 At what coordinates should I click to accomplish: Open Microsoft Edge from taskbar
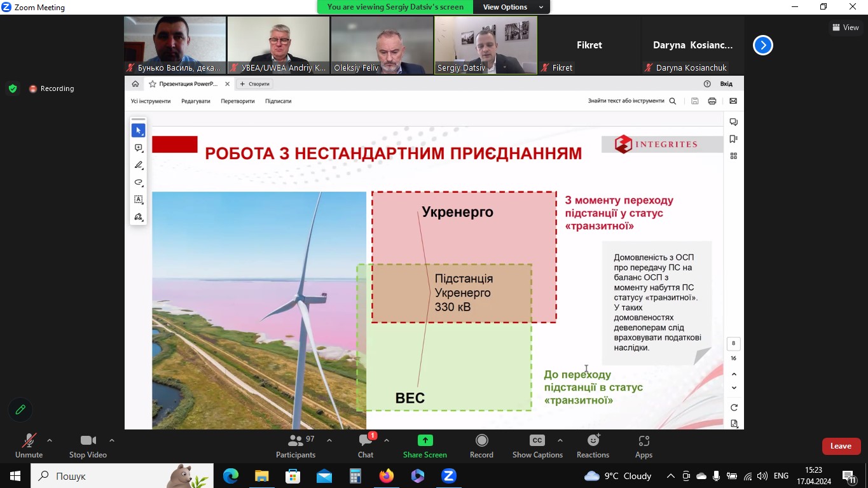(230, 476)
